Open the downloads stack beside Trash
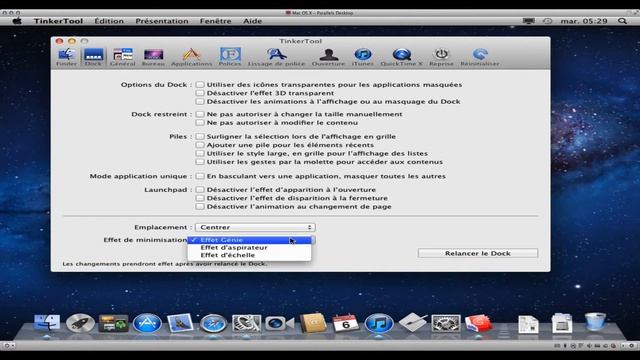 [562, 323]
